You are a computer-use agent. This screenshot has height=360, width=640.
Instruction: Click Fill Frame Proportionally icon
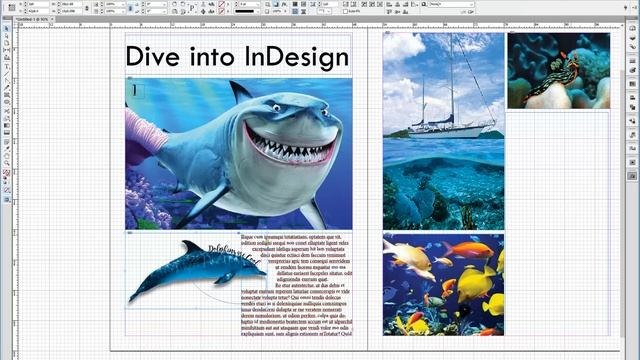pyautogui.click(x=346, y=4)
